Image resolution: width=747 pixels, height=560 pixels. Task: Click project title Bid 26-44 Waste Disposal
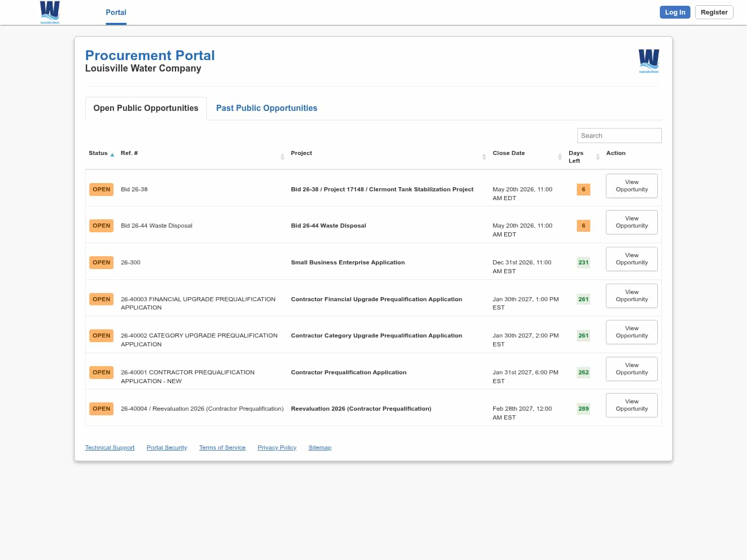(328, 226)
